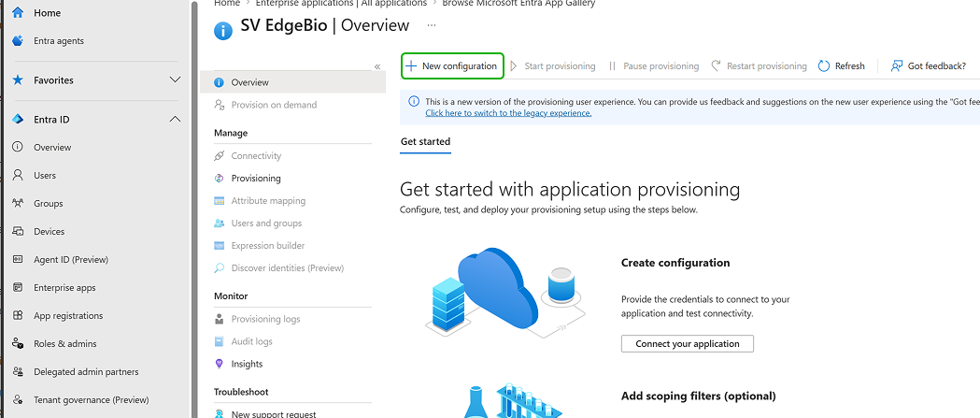Image resolution: width=980 pixels, height=418 pixels.
Task: Click the Provisioning logs icon
Action: 219,319
